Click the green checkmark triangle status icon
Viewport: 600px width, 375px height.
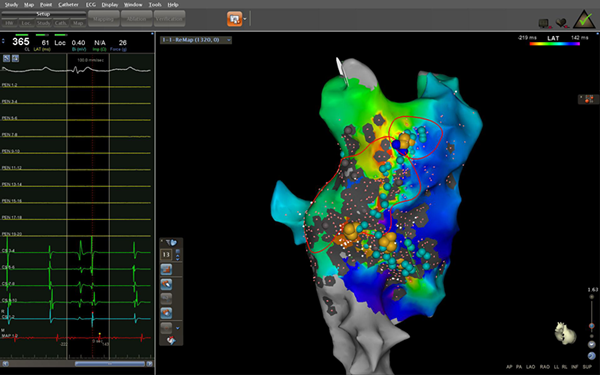coord(584,19)
